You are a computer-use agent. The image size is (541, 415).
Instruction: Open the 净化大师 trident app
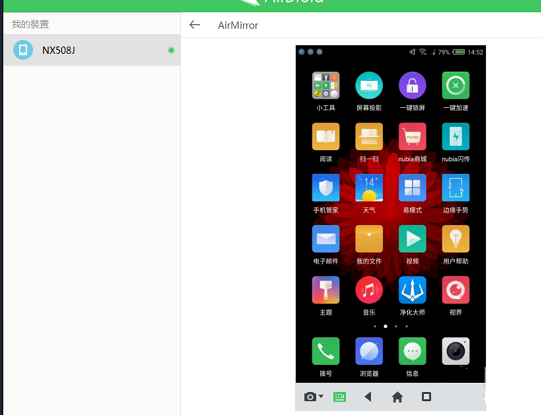pos(412,290)
